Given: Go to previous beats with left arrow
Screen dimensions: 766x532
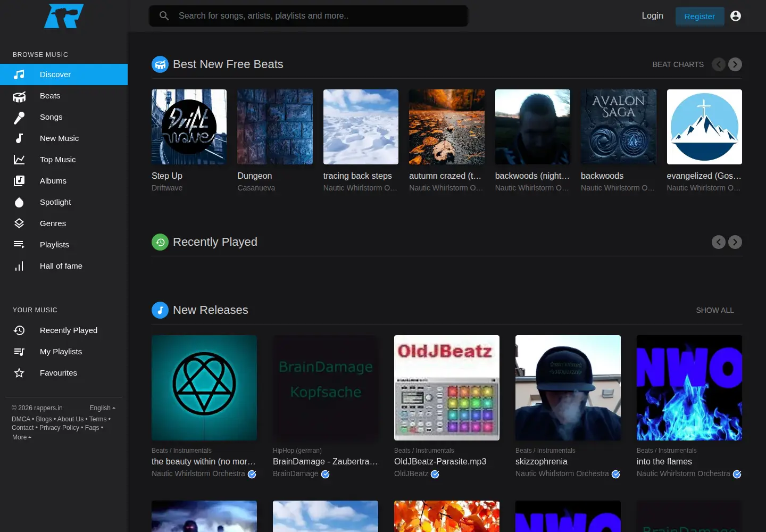Looking at the screenshot, I should click(x=719, y=64).
